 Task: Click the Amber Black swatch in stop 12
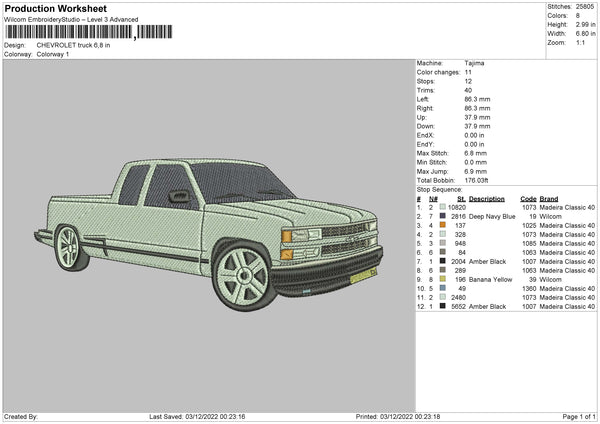coord(442,306)
